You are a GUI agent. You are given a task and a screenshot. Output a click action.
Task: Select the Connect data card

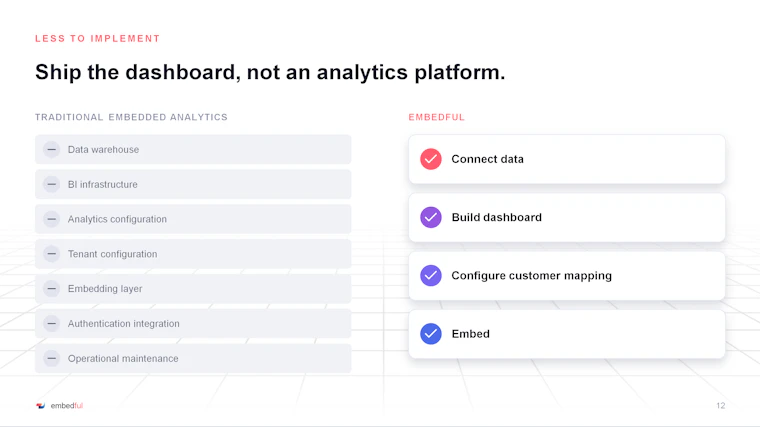[x=567, y=159]
